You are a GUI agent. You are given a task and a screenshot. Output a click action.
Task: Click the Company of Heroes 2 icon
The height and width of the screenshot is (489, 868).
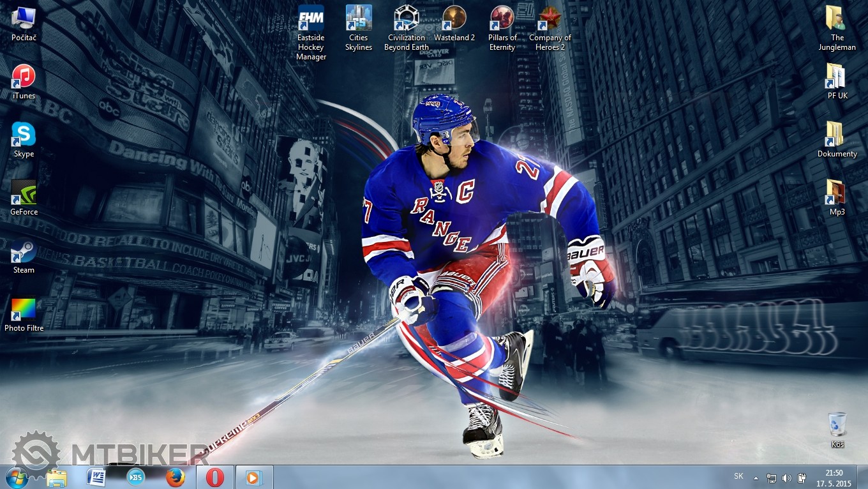[x=550, y=19]
